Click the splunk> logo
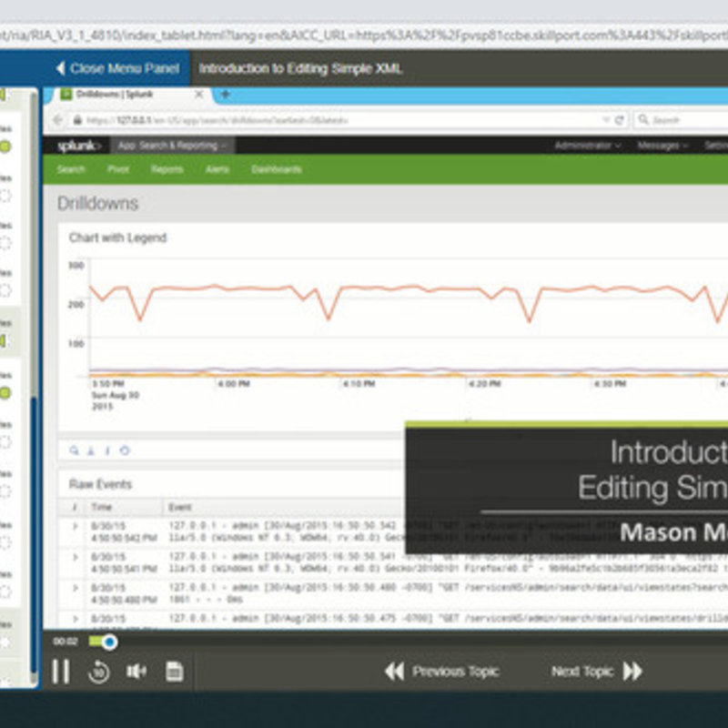 coord(77,146)
